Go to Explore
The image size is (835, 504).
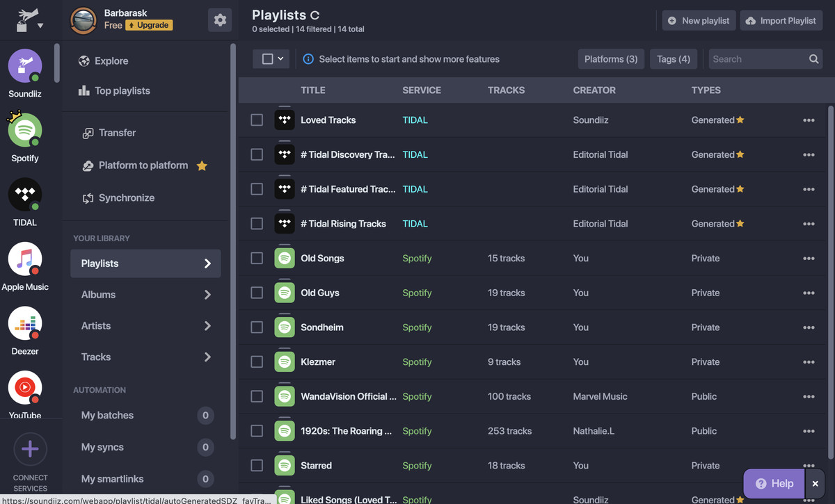(104, 61)
